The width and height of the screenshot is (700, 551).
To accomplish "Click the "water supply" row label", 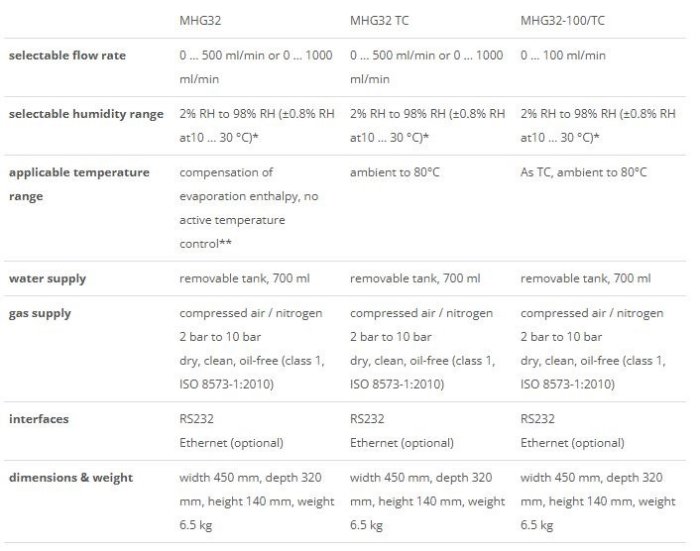I will point(47,278).
